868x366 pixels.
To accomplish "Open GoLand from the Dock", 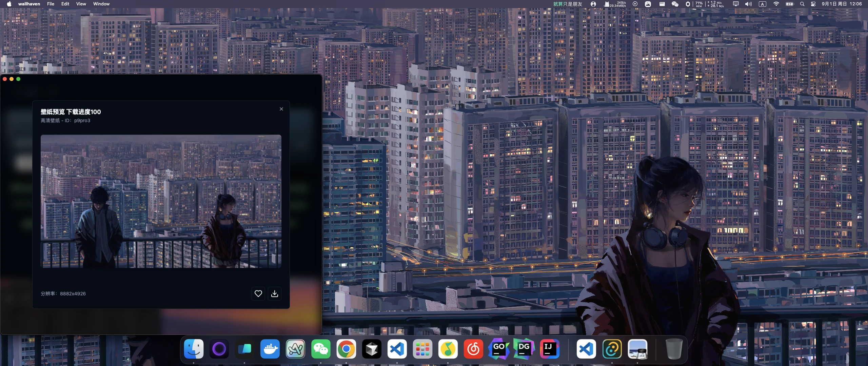I will pyautogui.click(x=499, y=349).
